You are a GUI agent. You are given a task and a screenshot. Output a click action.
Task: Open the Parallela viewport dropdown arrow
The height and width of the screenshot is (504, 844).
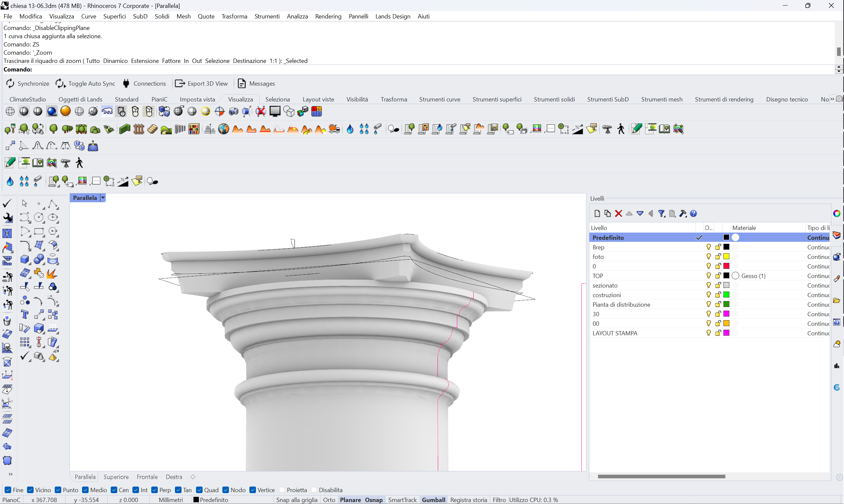coord(103,198)
